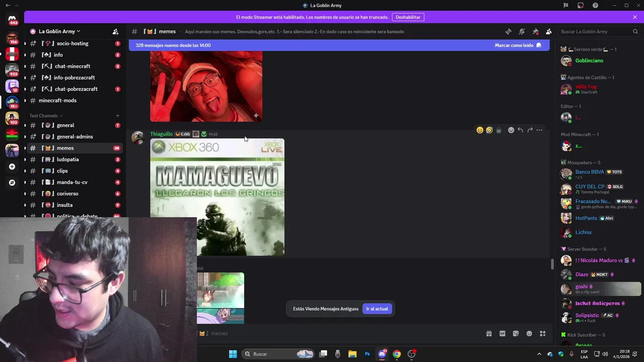The width and height of the screenshot is (644, 362).
Task: Add the laughing emoji quick reaction
Action: [x=490, y=130]
